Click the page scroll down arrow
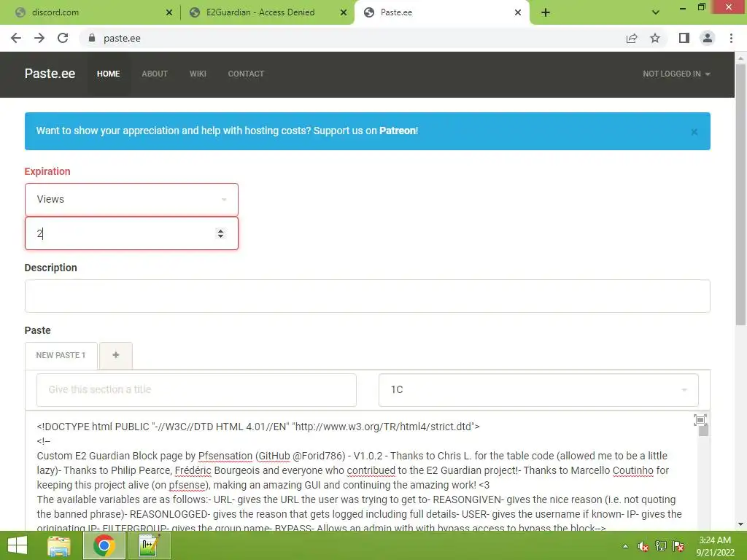 coord(740,524)
